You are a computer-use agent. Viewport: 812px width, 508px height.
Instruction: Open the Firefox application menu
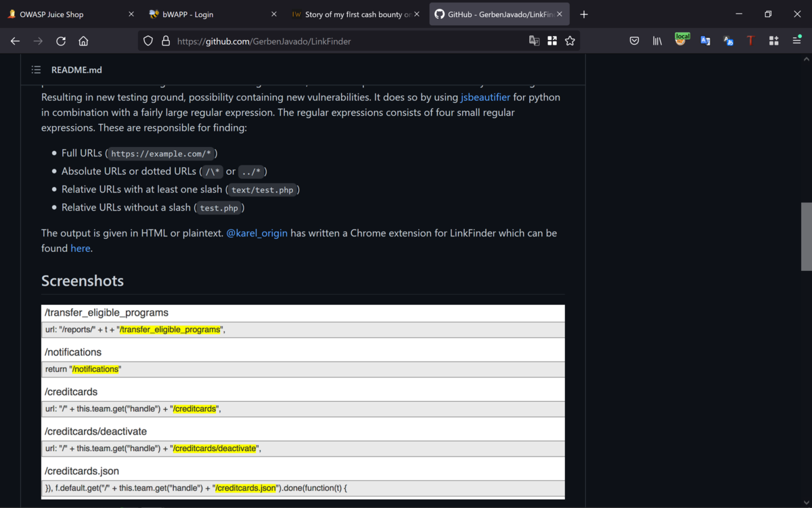point(796,41)
